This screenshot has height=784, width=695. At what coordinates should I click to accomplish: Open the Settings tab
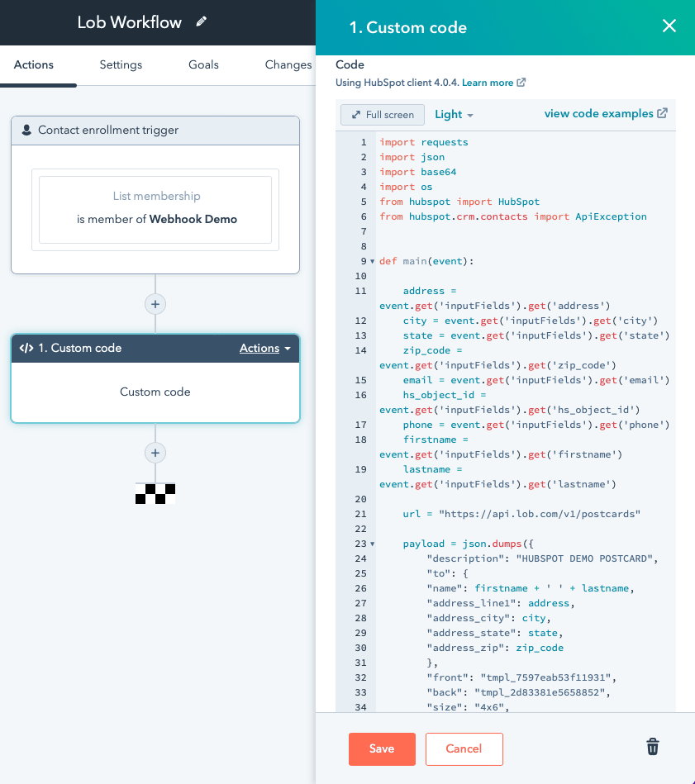click(121, 64)
